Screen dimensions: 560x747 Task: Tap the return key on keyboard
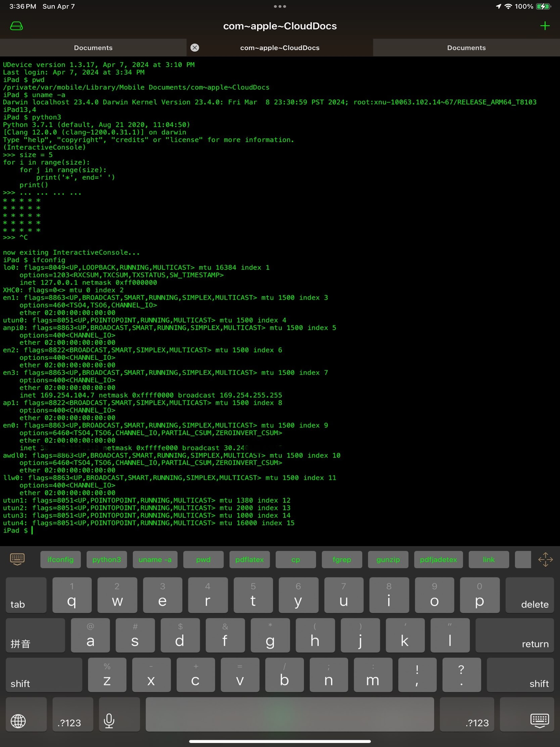tap(515, 635)
